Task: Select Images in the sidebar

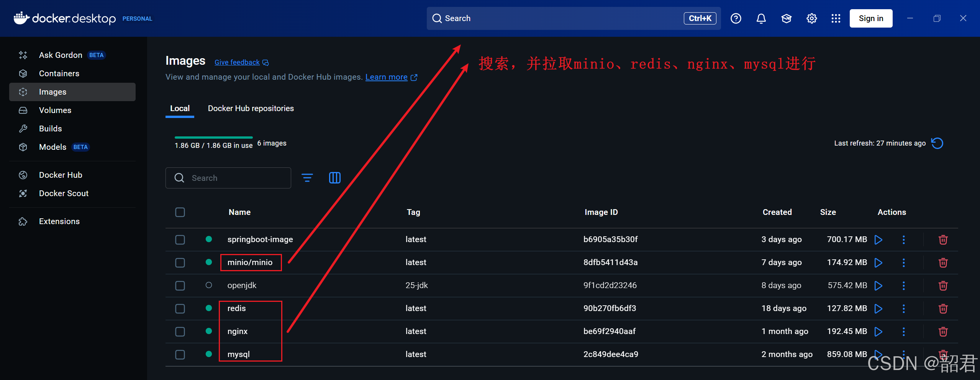Action: click(x=72, y=92)
